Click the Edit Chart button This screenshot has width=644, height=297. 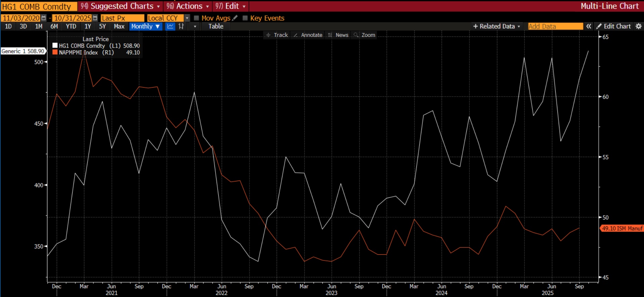coord(613,26)
